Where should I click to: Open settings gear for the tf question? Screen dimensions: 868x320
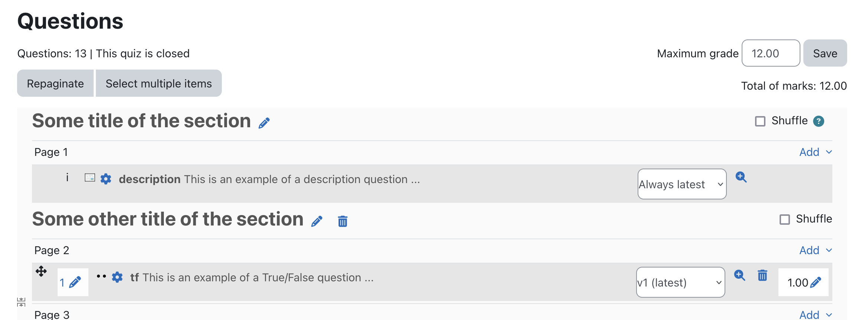pyautogui.click(x=117, y=277)
